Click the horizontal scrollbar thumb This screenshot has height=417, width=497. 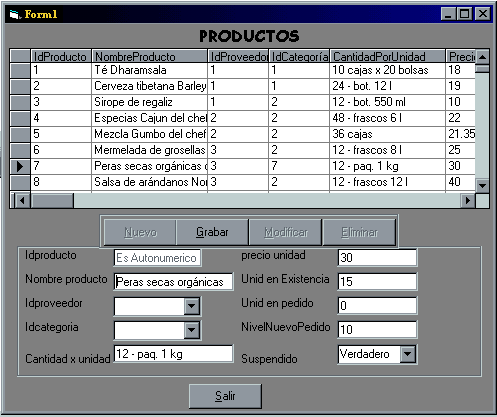(52, 201)
